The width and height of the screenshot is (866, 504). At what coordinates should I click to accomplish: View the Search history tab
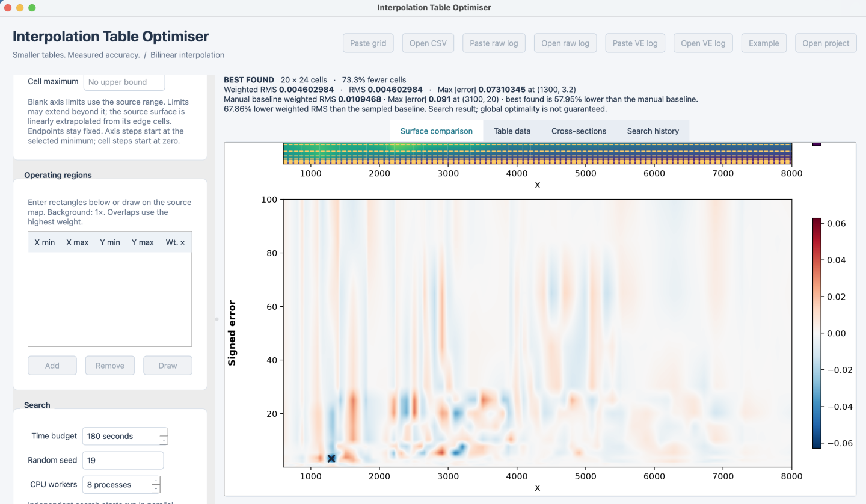point(653,131)
